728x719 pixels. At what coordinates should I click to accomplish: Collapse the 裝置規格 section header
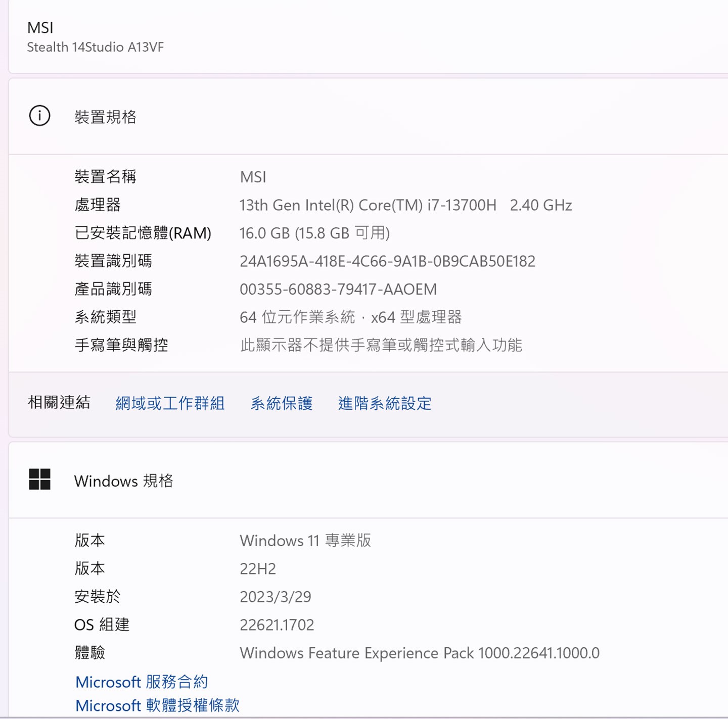[368, 116]
